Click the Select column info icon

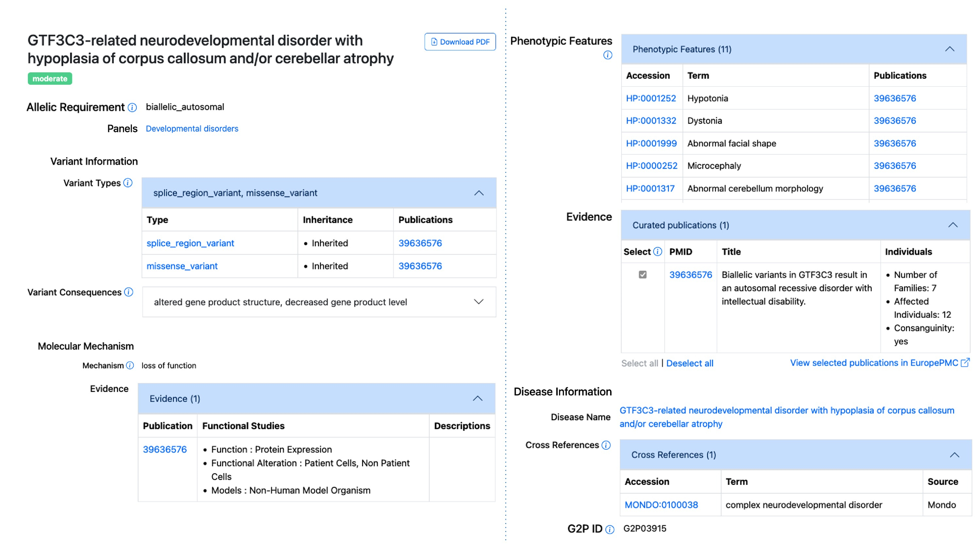(658, 252)
